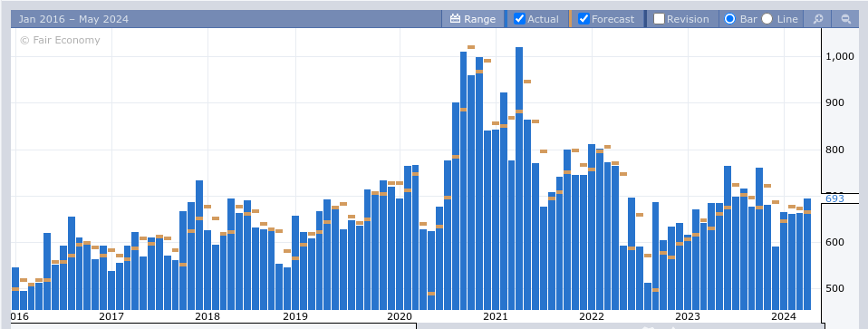Select the Bar chart radio button
The image size is (868, 329).
click(x=729, y=19)
